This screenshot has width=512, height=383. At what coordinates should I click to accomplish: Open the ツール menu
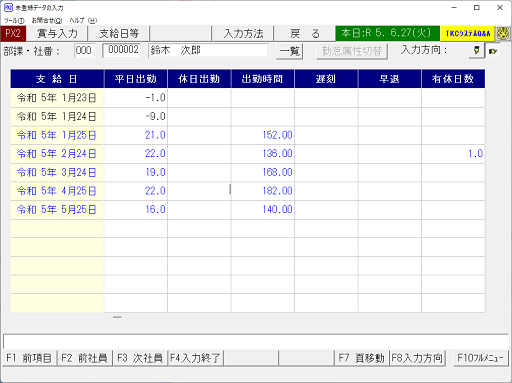(x=14, y=20)
